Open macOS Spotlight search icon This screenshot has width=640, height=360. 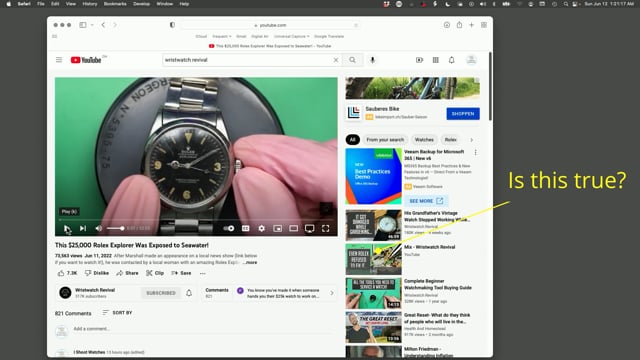pyautogui.click(x=566, y=4)
